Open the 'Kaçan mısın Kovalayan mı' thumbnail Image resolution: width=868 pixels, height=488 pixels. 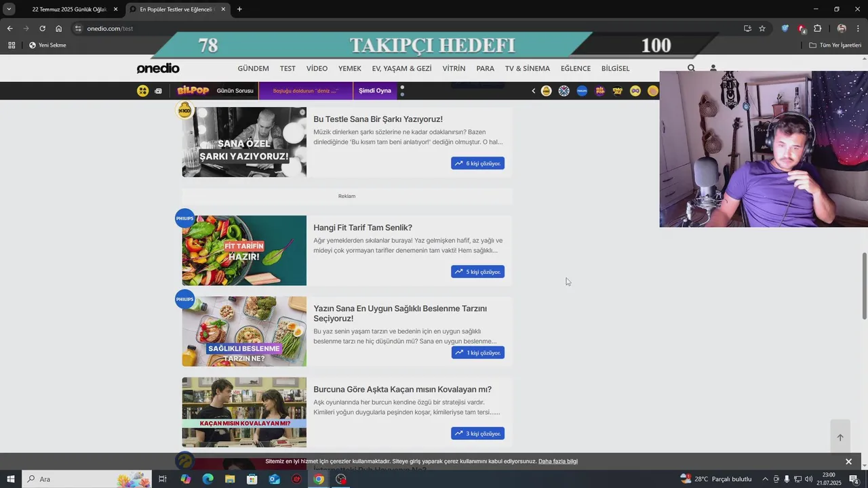click(244, 412)
